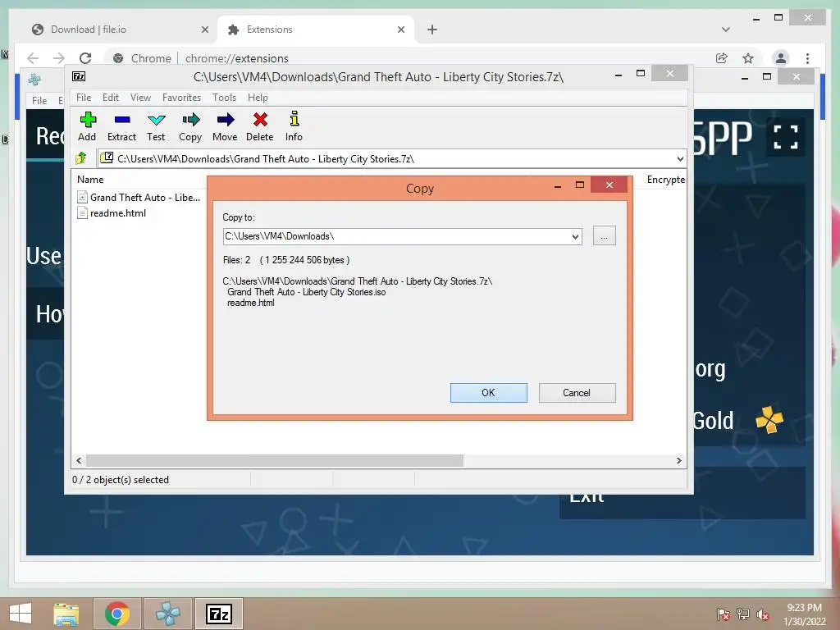Image resolution: width=840 pixels, height=630 pixels.
Task: Open the Edit menu in 7-Zip
Action: click(111, 98)
